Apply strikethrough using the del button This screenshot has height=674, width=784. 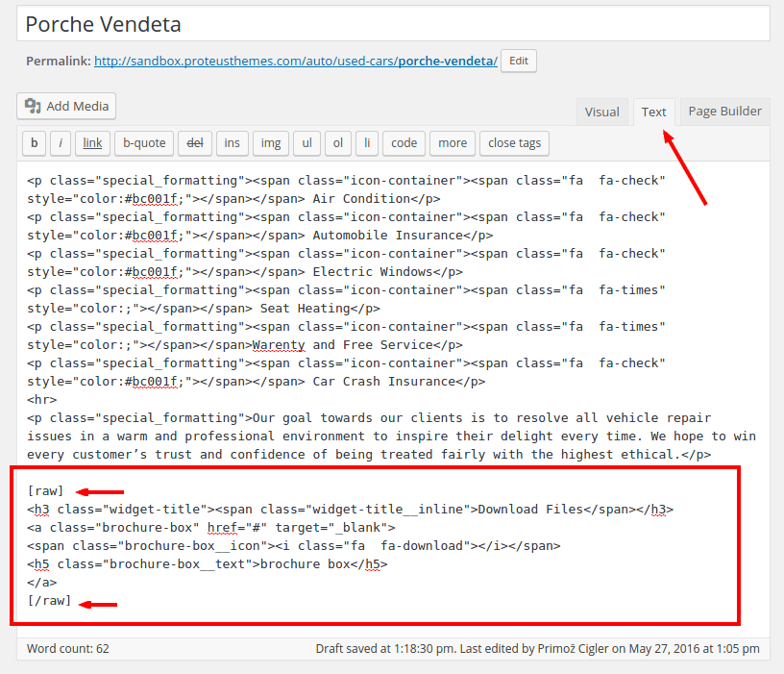[194, 142]
